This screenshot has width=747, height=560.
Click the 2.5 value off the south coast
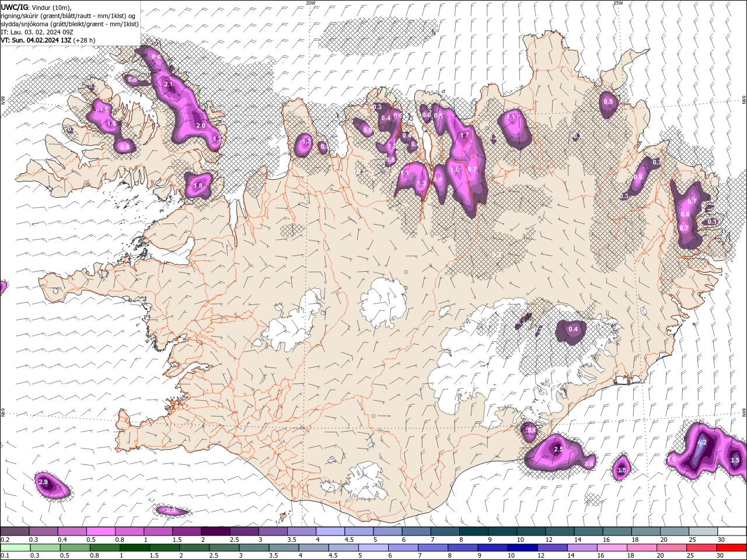point(558,449)
